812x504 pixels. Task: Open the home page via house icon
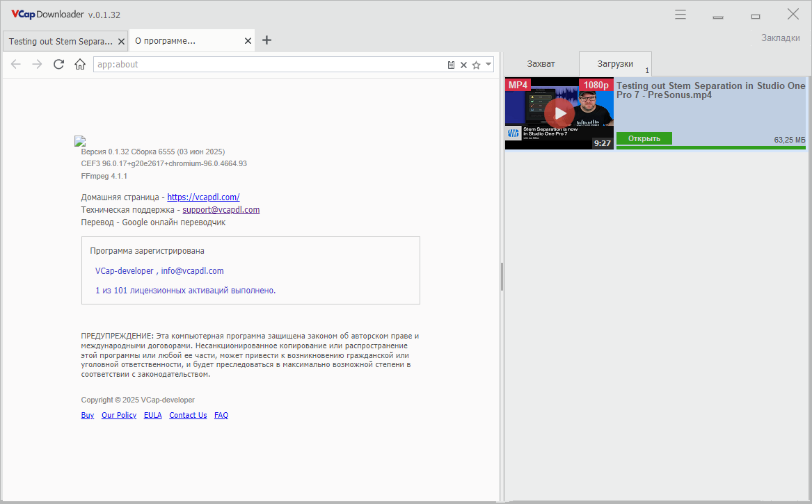click(80, 64)
